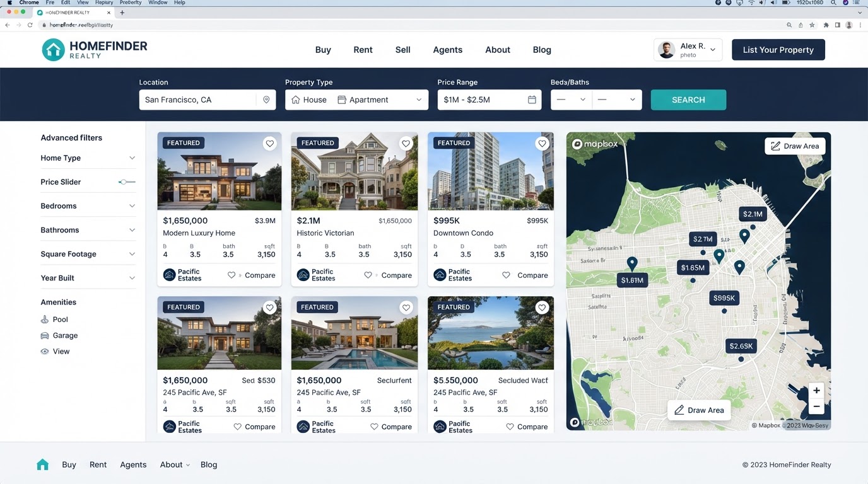Open Agents in top navigation
Screen dimensions: 868x484
tap(448, 50)
